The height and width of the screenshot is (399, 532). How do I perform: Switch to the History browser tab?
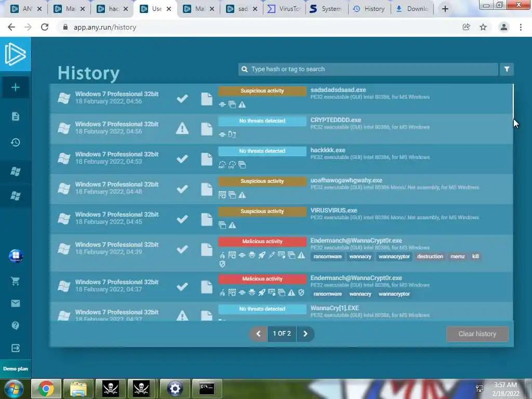pyautogui.click(x=369, y=9)
